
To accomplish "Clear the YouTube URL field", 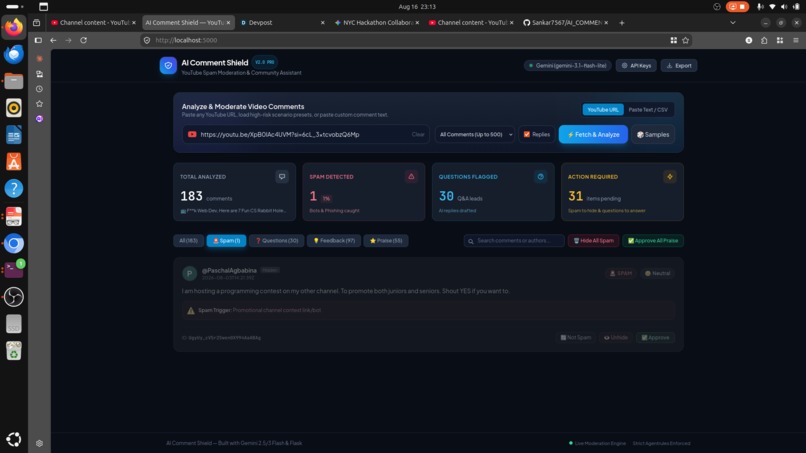I will [x=418, y=135].
